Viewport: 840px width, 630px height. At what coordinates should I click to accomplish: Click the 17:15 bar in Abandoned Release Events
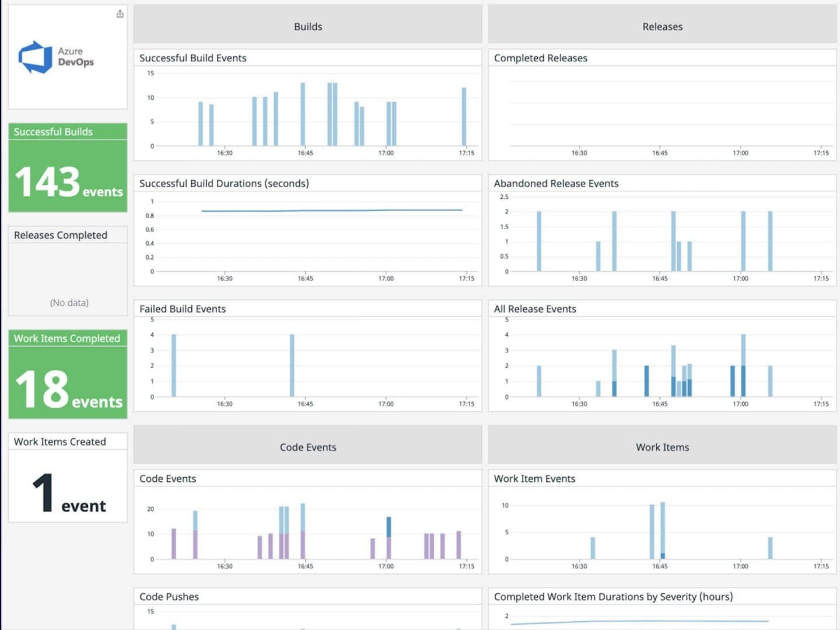(771, 242)
